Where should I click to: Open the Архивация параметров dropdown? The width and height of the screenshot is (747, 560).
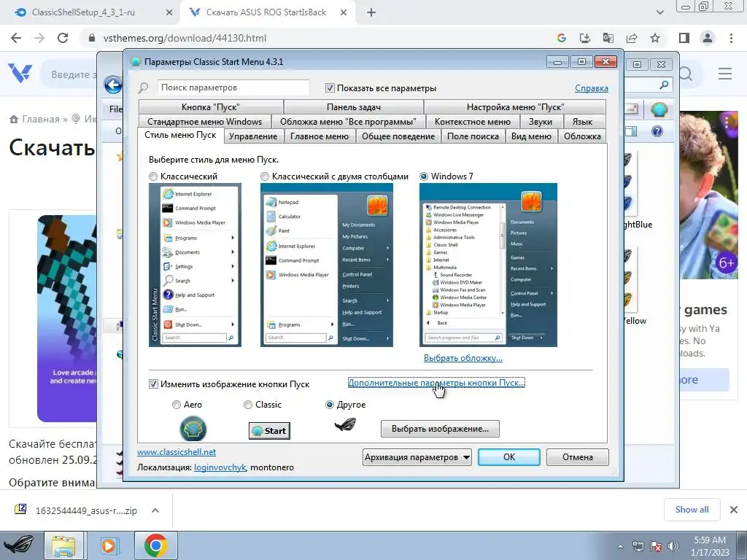click(x=417, y=457)
